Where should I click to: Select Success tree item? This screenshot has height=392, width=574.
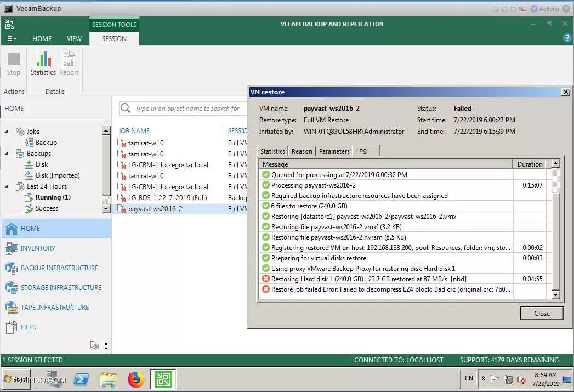click(47, 208)
